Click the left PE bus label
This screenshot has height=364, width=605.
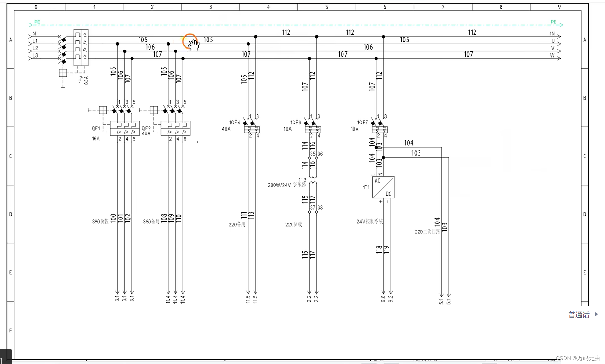pos(37,22)
